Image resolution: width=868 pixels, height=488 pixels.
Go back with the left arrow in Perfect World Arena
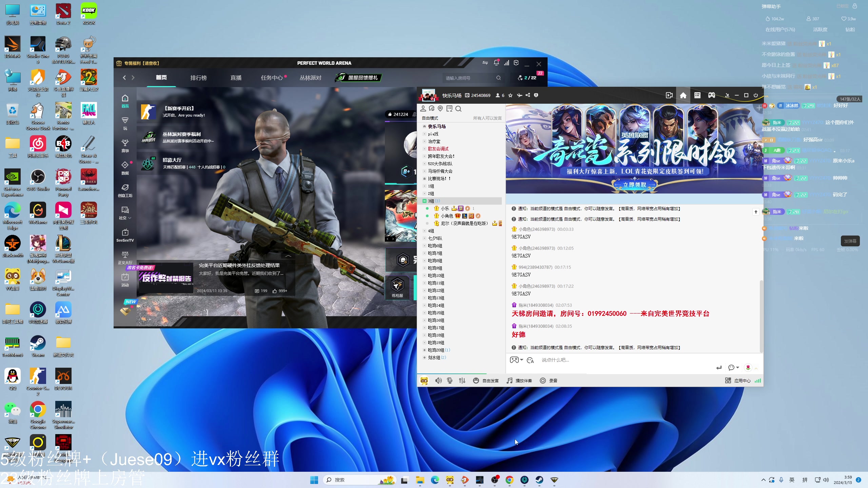(124, 78)
